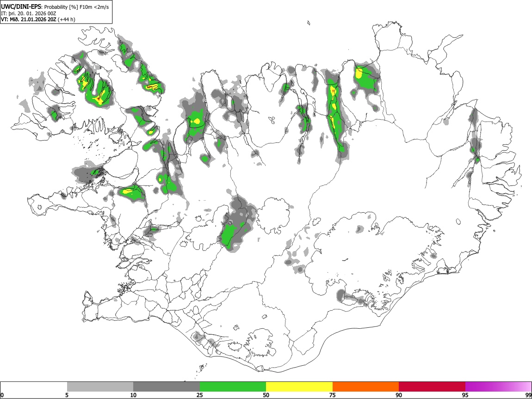The width and height of the screenshot is (532, 399).
Task: Click the 'IT: þri. 20. 01. 2026 00Z' line
Action: tap(29, 13)
